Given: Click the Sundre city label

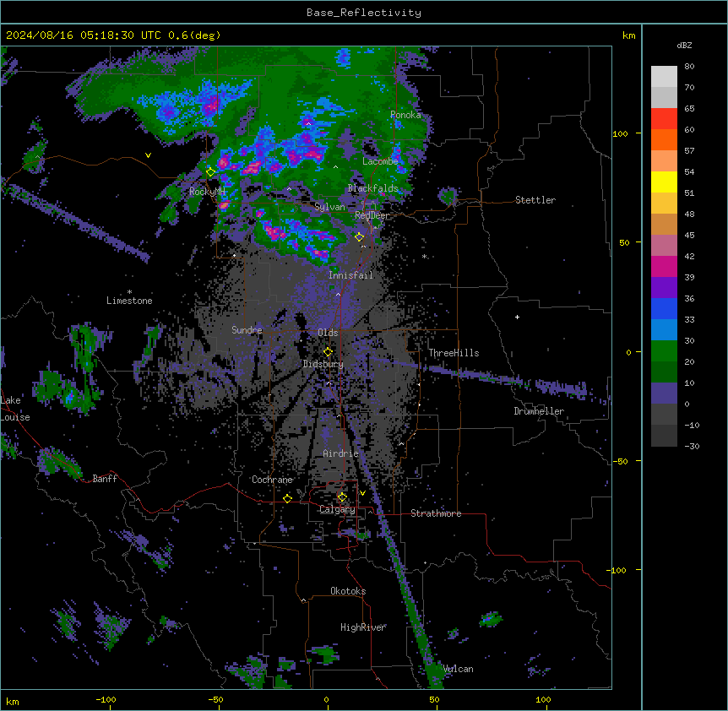Looking at the screenshot, I should pyautogui.click(x=247, y=330).
